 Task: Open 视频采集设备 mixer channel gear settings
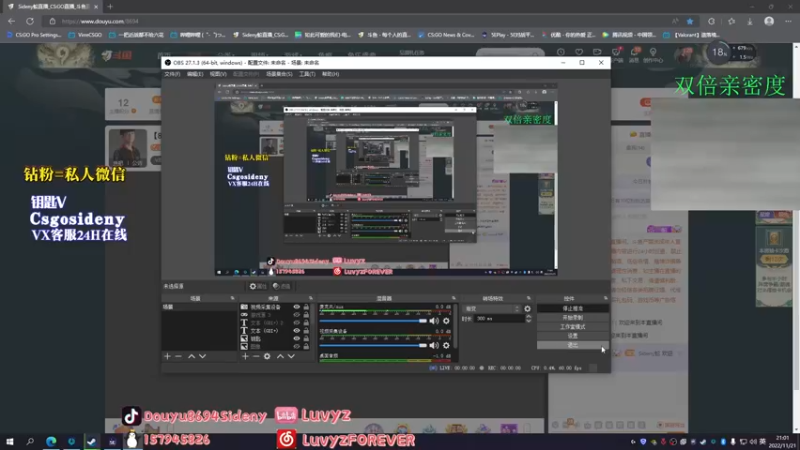point(446,345)
